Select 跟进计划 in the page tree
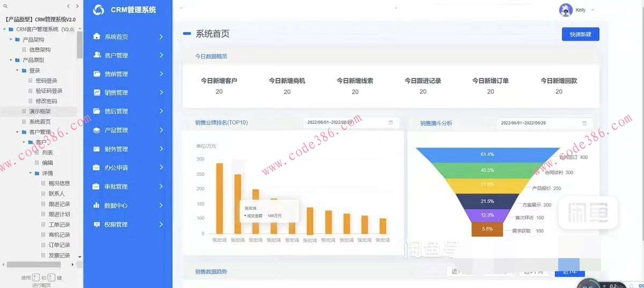644x288 pixels. tap(59, 214)
